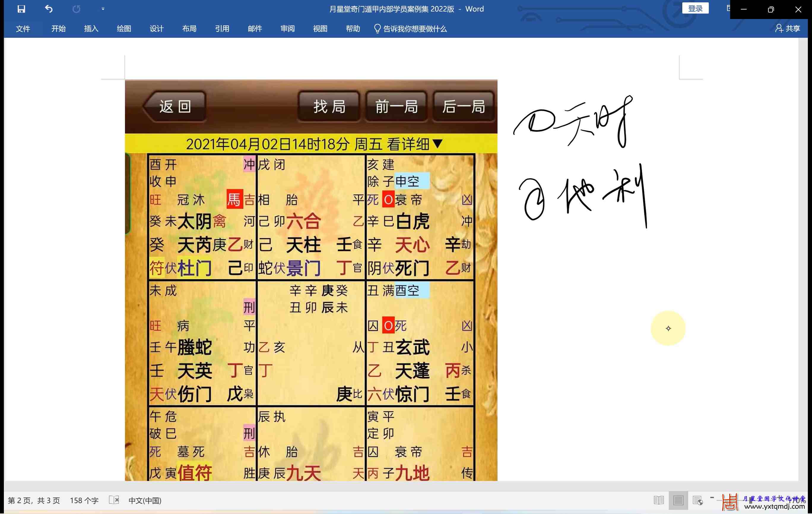The height and width of the screenshot is (514, 812).
Task: Click the 登录 sign-in button
Action: pyautogui.click(x=695, y=8)
